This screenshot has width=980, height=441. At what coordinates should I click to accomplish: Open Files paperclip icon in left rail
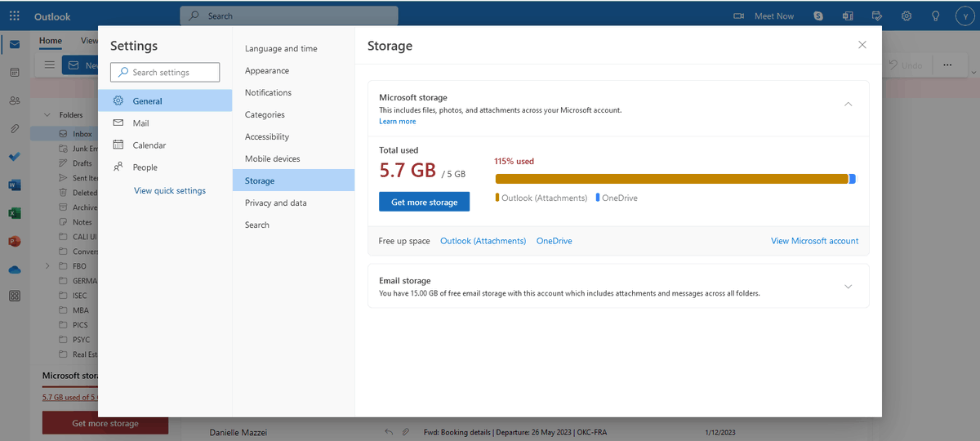click(15, 129)
